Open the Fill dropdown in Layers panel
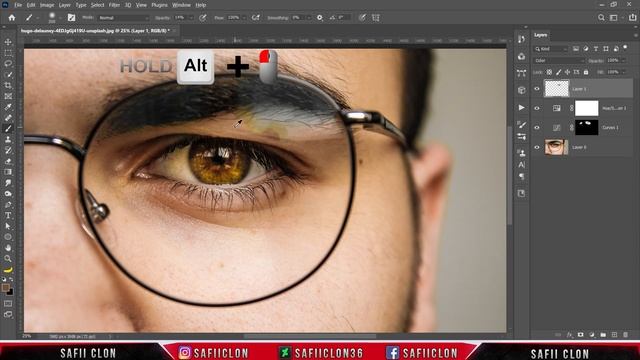The height and width of the screenshot is (360, 640). pos(623,72)
